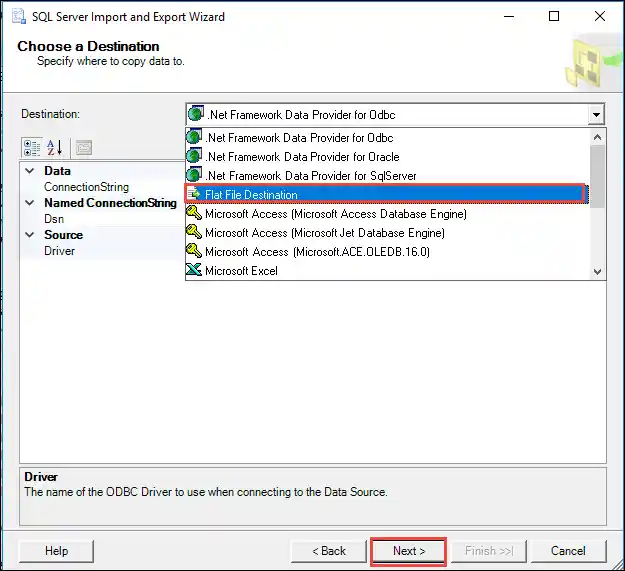Click the dropdown list scrollbar thumb
The width and height of the screenshot is (625, 571).
tap(597, 176)
